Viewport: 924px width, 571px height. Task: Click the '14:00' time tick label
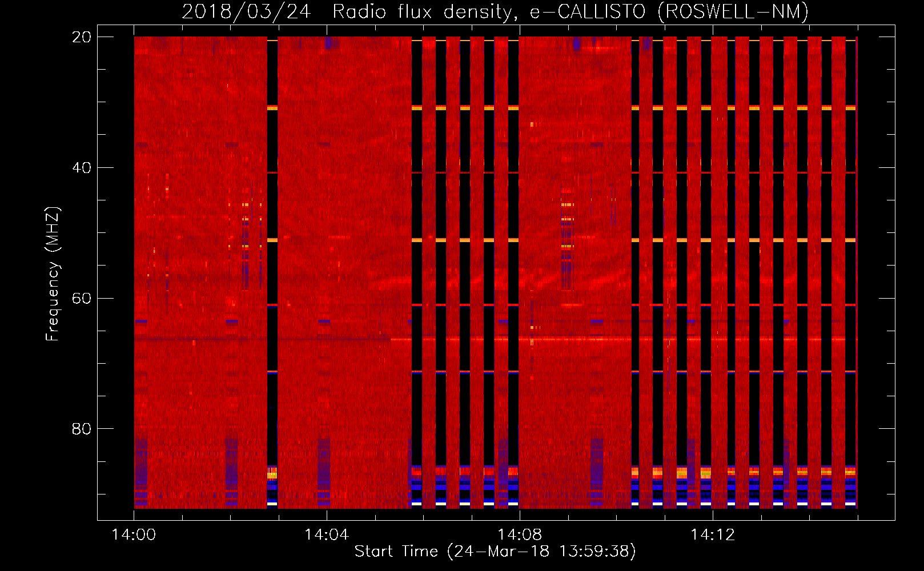click(134, 535)
